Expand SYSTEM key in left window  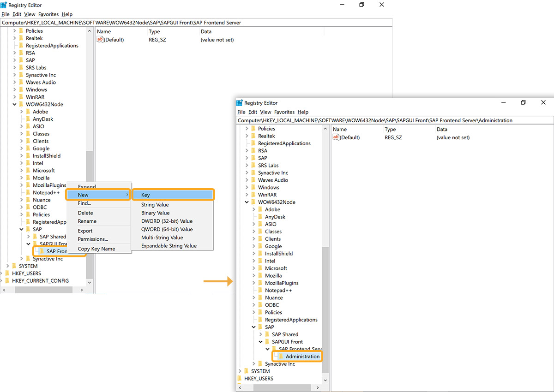tap(7, 266)
